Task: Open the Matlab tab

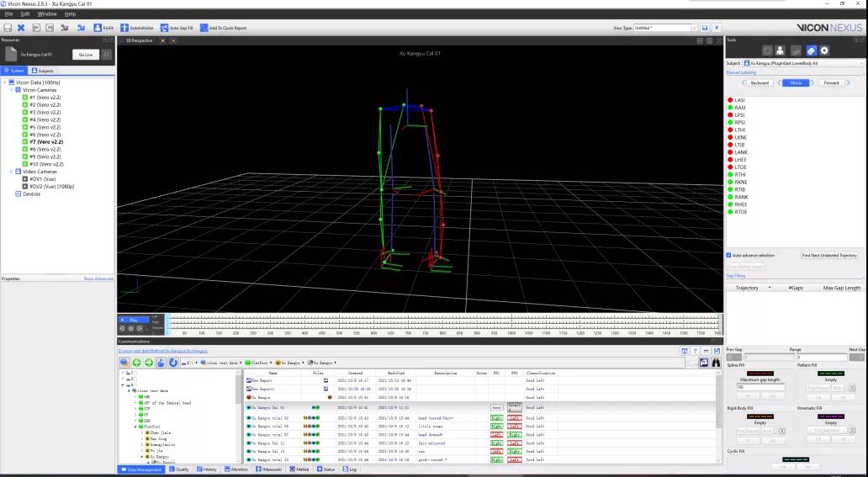Action: 299,469
